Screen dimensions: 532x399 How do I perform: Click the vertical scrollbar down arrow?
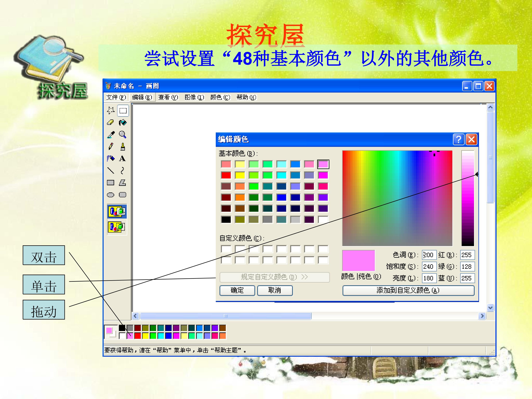pos(490,308)
